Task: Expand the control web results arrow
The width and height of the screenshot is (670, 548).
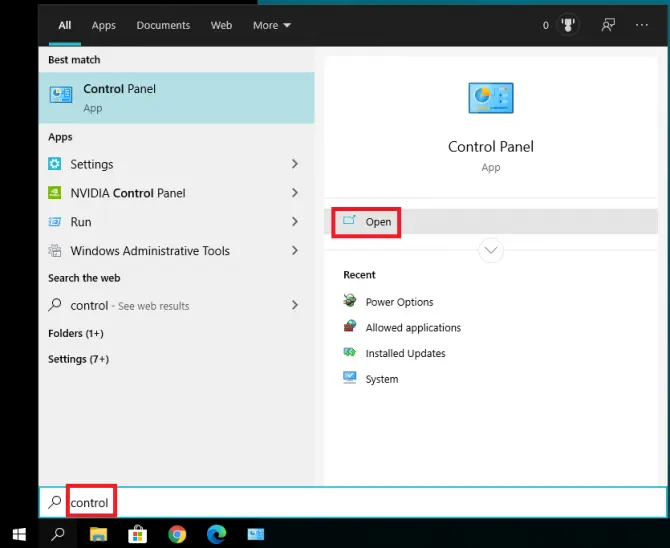Action: 295,305
